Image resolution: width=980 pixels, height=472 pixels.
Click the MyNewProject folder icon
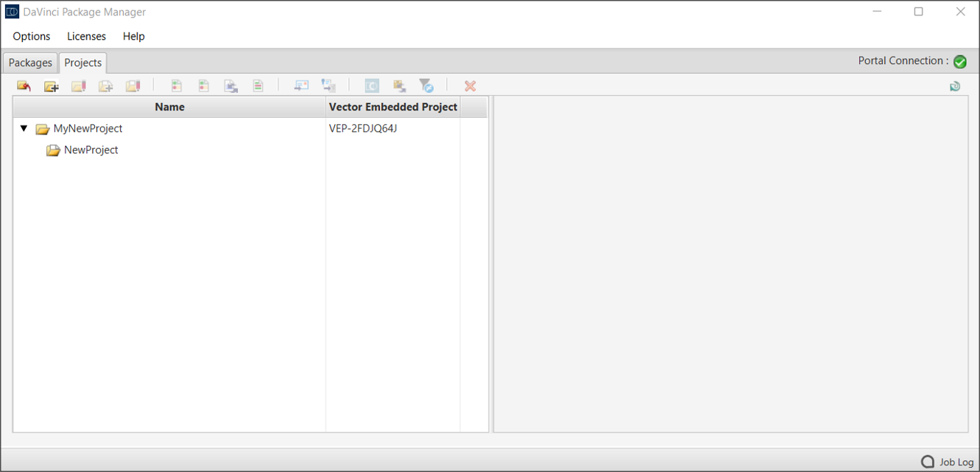tap(43, 129)
